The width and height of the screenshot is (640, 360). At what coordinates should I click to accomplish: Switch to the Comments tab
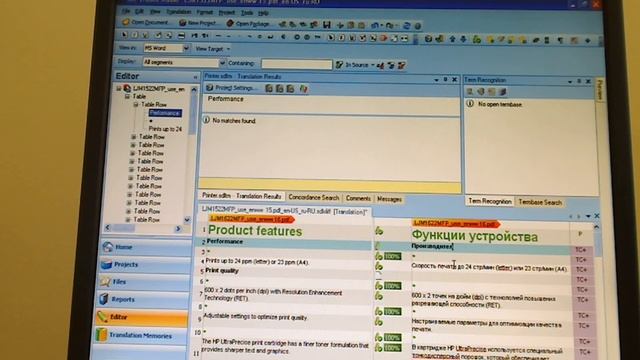pos(358,198)
